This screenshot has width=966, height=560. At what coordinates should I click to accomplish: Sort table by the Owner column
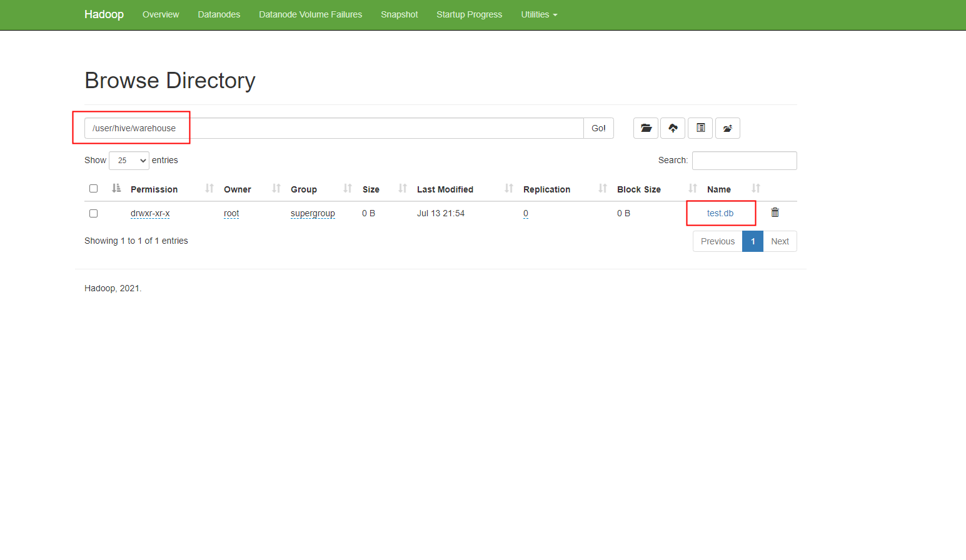point(238,189)
